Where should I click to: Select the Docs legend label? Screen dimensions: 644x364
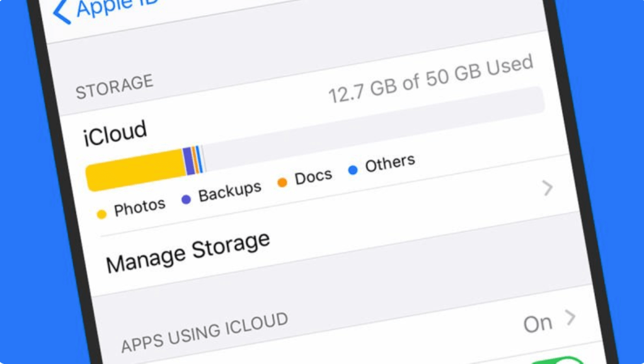[x=313, y=177]
